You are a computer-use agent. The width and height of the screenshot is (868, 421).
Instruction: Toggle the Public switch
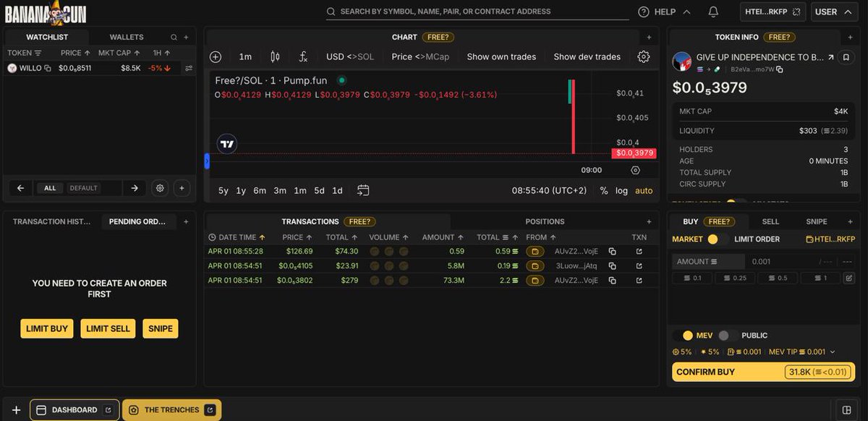pyautogui.click(x=728, y=336)
